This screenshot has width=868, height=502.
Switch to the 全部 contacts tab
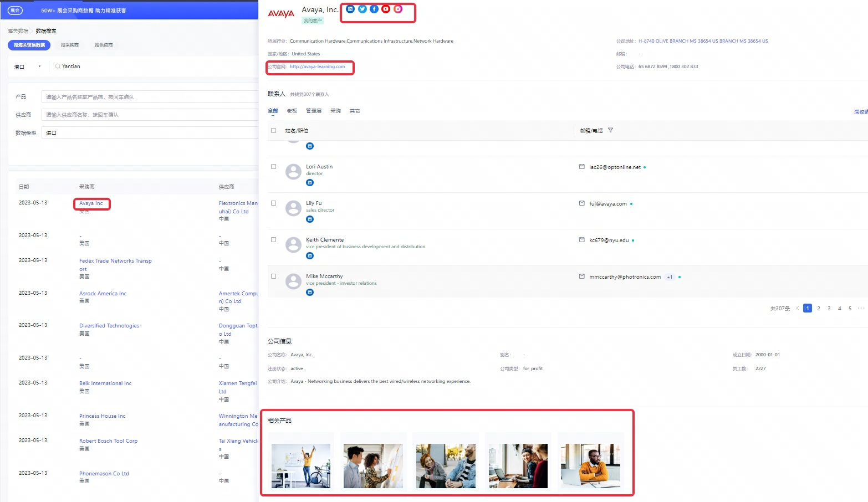[273, 111]
